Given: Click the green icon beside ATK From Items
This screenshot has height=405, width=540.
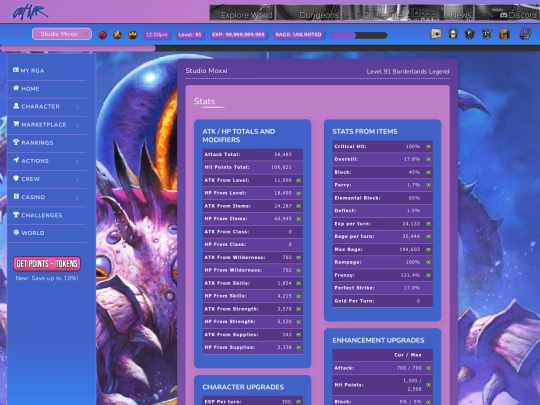Looking at the screenshot, I should [299, 206].
